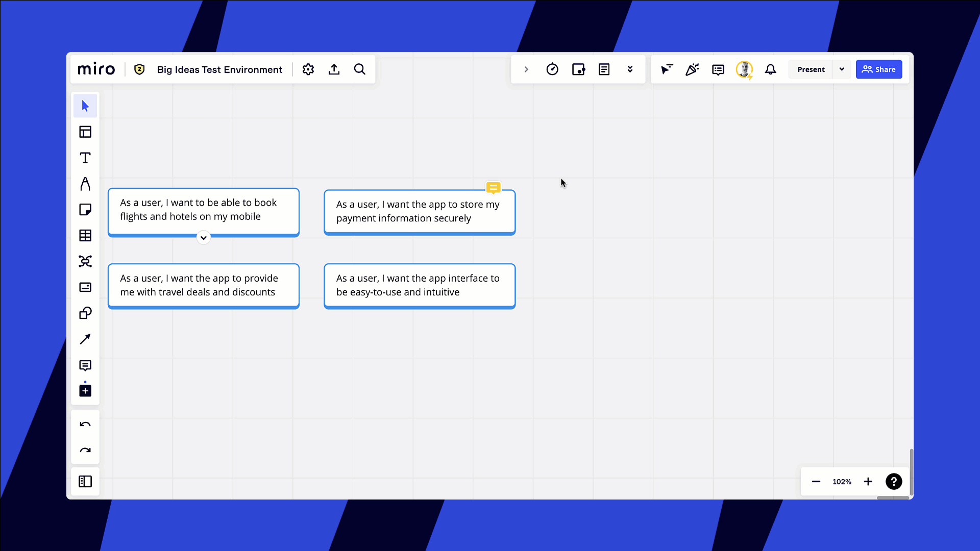Click the Share button
The height and width of the screenshot is (551, 980).
pyautogui.click(x=878, y=69)
